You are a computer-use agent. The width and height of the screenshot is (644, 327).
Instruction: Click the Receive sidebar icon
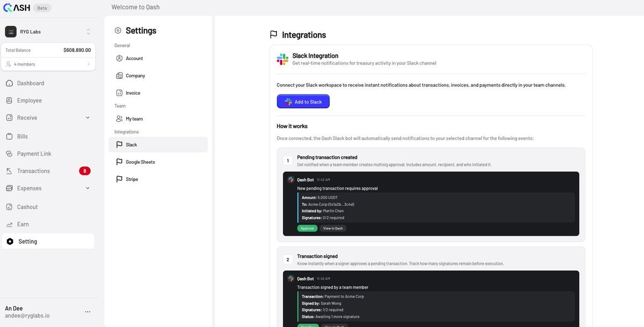[10, 118]
